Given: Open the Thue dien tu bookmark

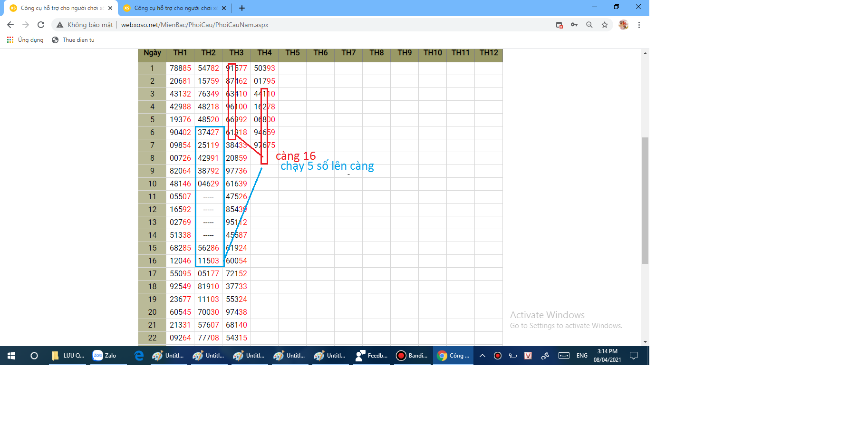Looking at the screenshot, I should point(73,40).
